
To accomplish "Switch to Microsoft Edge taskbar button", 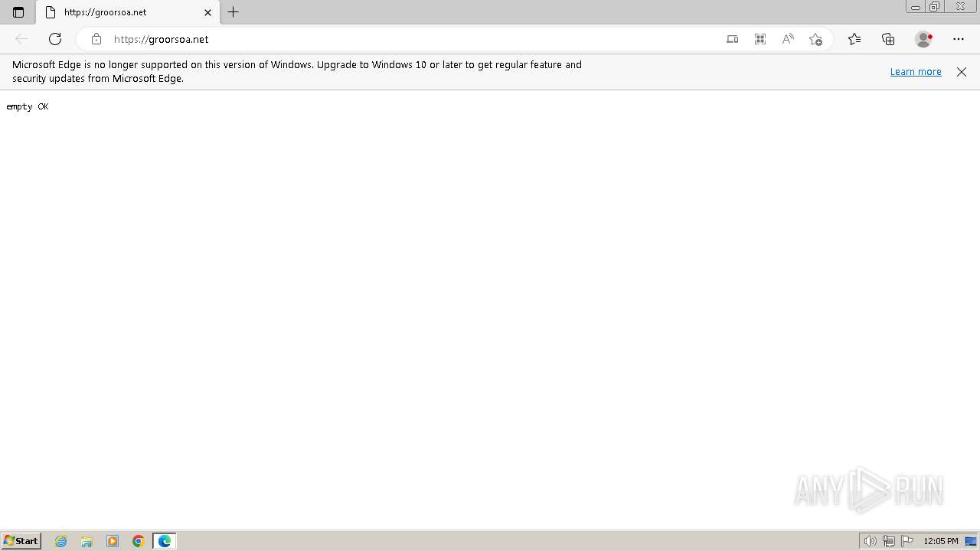I will [165, 541].
